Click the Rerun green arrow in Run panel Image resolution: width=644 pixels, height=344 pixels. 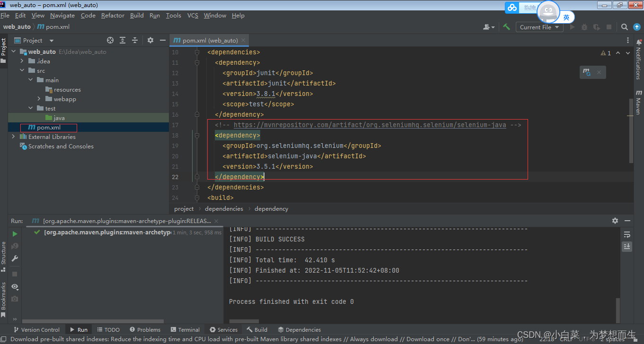pyautogui.click(x=15, y=233)
